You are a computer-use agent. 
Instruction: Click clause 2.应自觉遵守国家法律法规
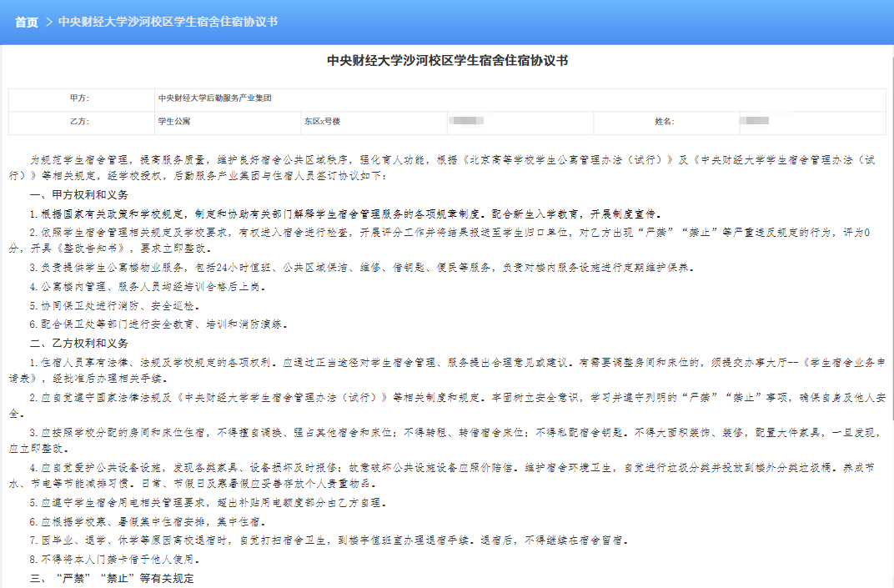[x=447, y=405]
